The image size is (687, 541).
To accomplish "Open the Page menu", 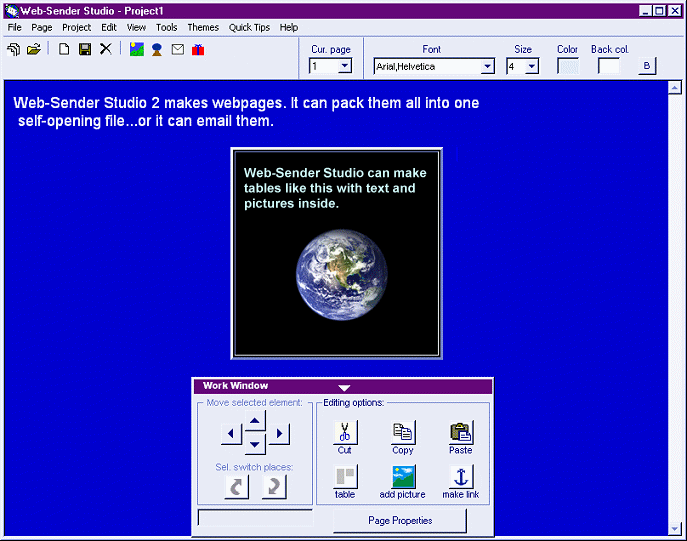I will click(x=42, y=27).
